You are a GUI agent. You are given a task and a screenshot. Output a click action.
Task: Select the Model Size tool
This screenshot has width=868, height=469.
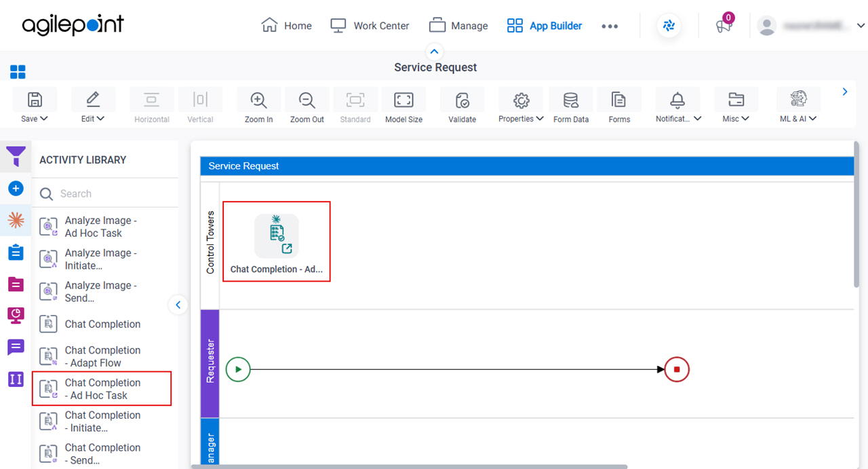[x=403, y=106]
